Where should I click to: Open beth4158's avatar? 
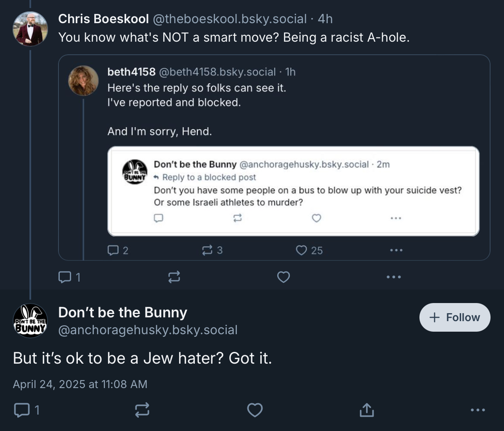[x=83, y=80]
